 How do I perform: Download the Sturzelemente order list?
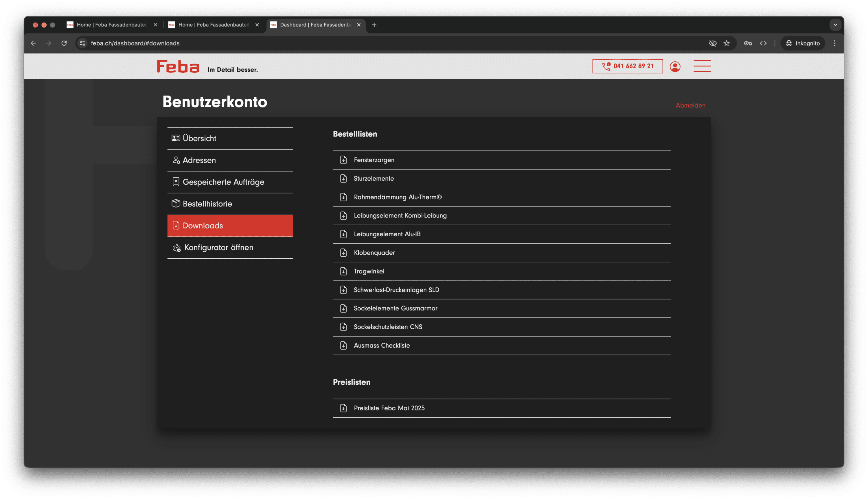[502, 179]
